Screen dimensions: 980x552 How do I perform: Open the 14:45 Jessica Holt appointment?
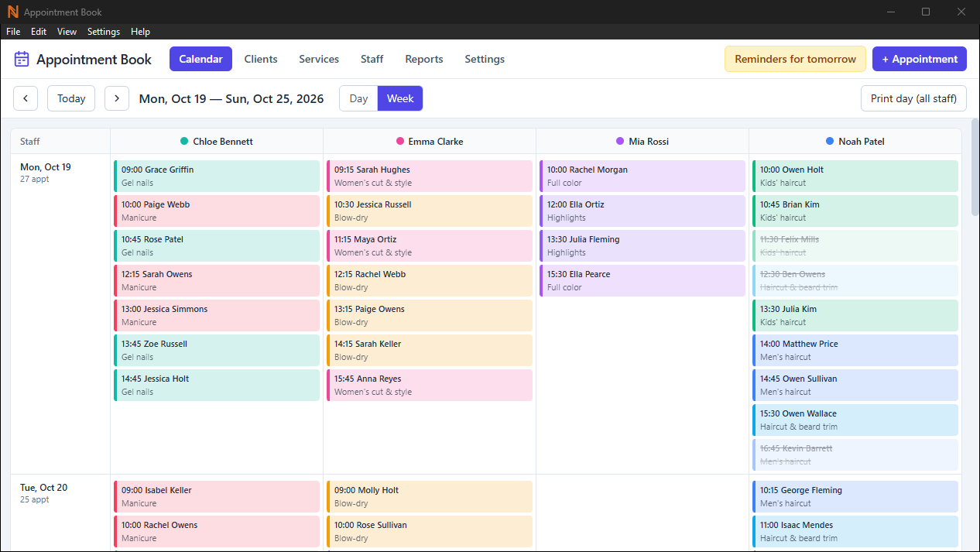[x=217, y=385]
